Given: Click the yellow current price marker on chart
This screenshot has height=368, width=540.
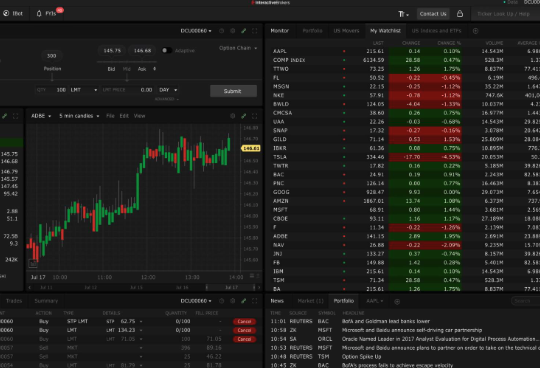Looking at the screenshot, I should coord(251,148).
